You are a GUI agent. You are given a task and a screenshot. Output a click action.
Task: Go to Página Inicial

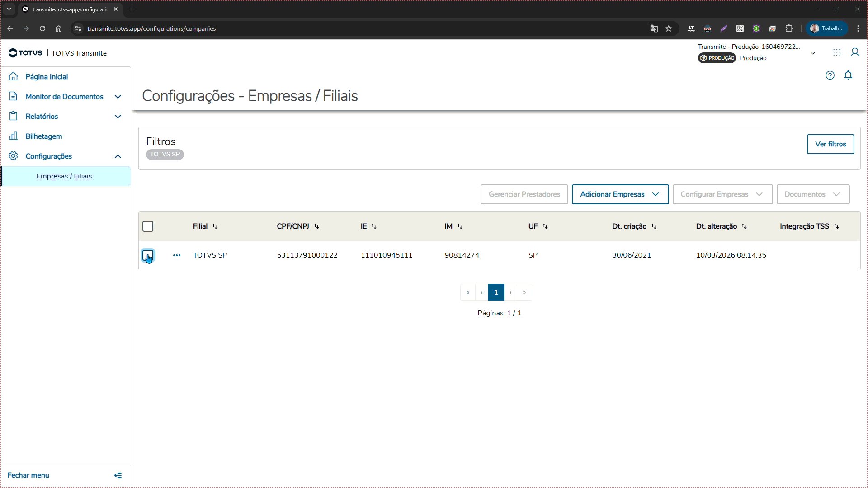click(x=47, y=77)
